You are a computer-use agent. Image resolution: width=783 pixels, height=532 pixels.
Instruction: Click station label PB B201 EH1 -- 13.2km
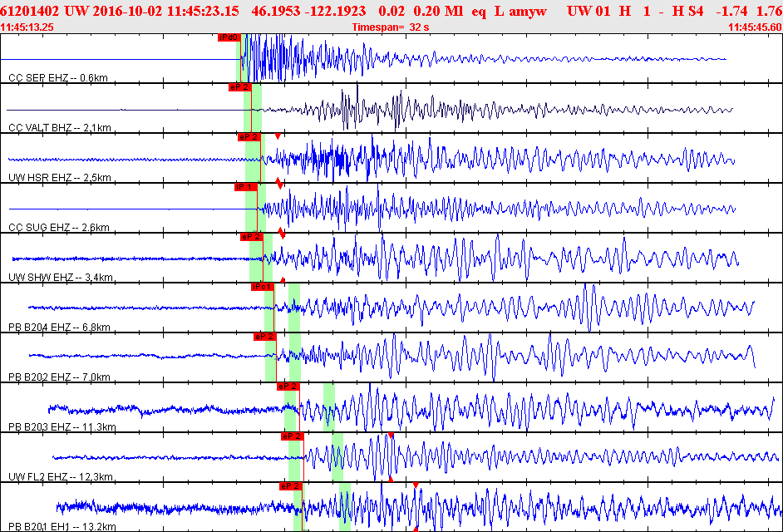coord(62,527)
